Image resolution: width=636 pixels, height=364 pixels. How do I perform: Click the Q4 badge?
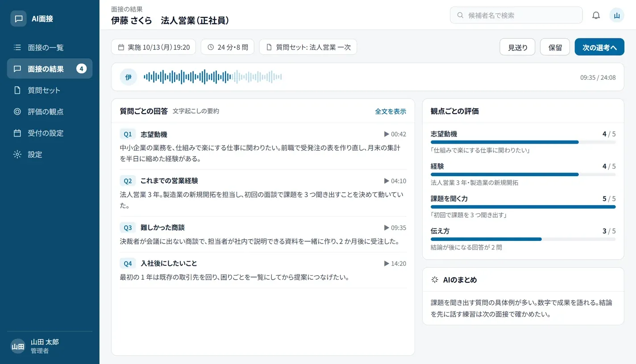coord(128,264)
